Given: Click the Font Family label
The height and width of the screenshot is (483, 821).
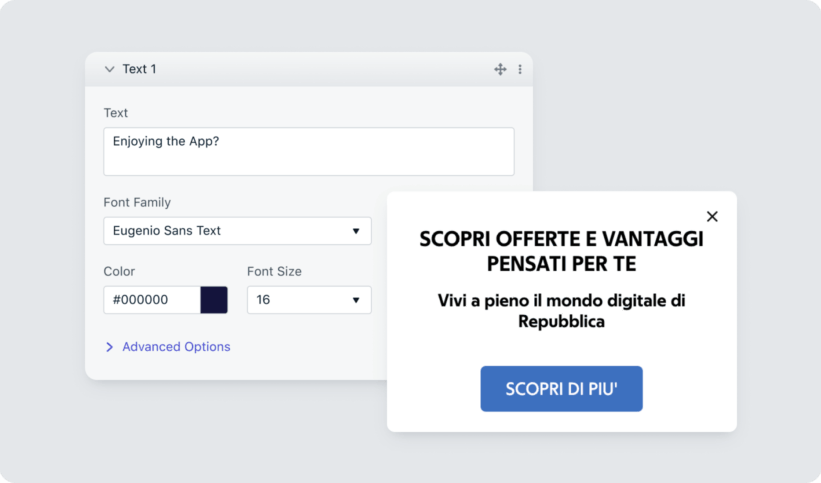Looking at the screenshot, I should pos(137,202).
